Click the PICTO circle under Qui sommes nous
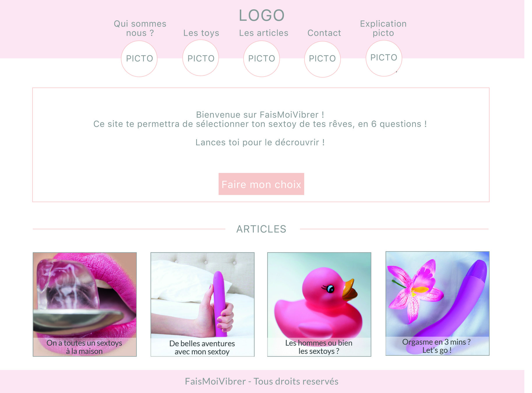The width and height of the screenshot is (532, 393). (x=139, y=59)
